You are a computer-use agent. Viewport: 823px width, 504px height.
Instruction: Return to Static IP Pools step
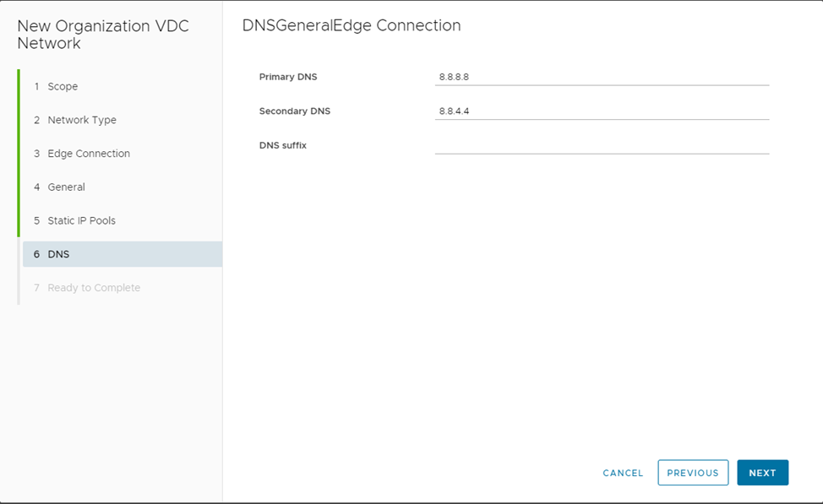81,220
